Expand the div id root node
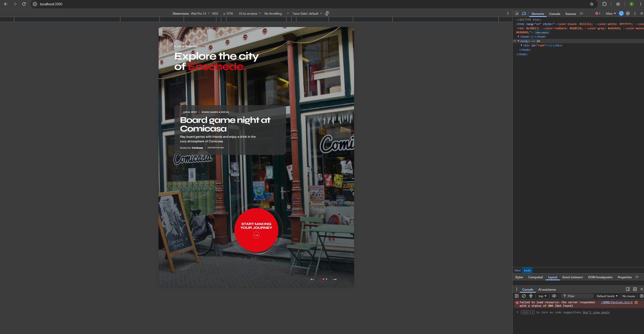This screenshot has width=644, height=334. point(522,45)
